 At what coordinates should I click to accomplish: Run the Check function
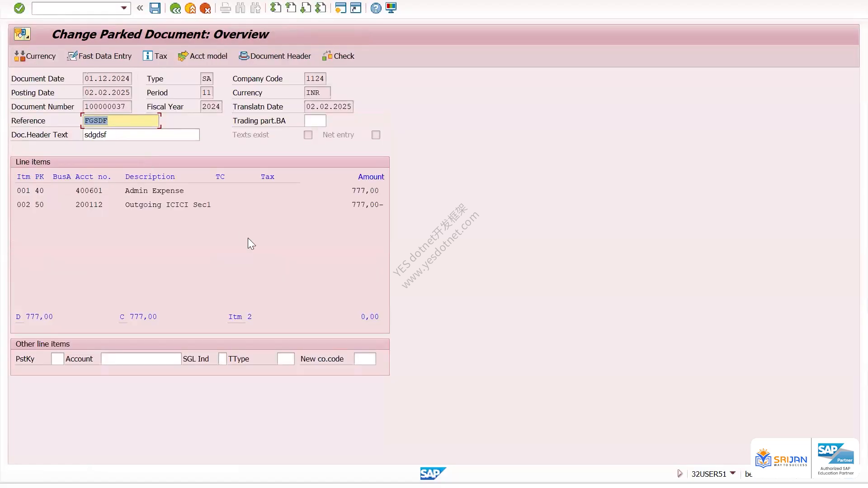(x=338, y=56)
